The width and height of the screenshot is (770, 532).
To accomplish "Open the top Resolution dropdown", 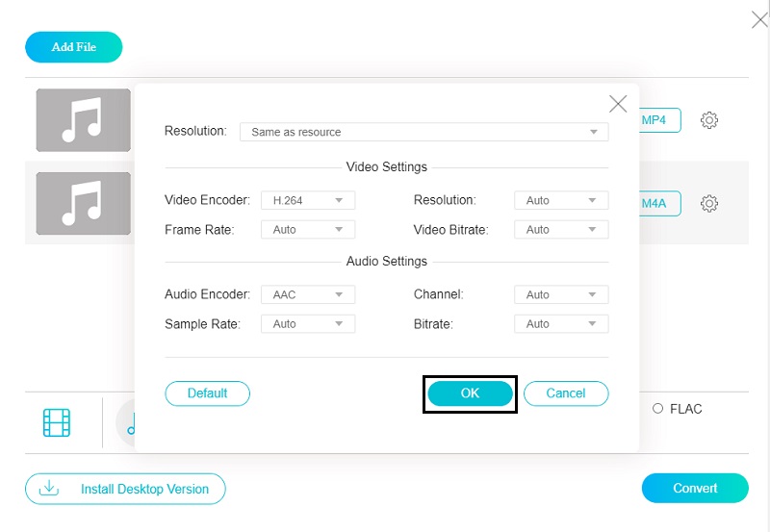I will [423, 132].
